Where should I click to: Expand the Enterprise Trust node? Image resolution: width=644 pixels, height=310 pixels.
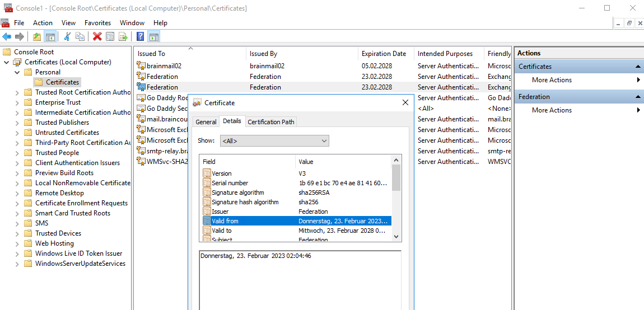tap(17, 102)
